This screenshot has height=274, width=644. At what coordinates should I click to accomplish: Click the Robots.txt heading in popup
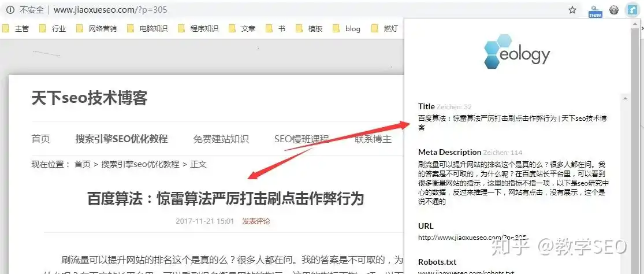pyautogui.click(x=437, y=262)
